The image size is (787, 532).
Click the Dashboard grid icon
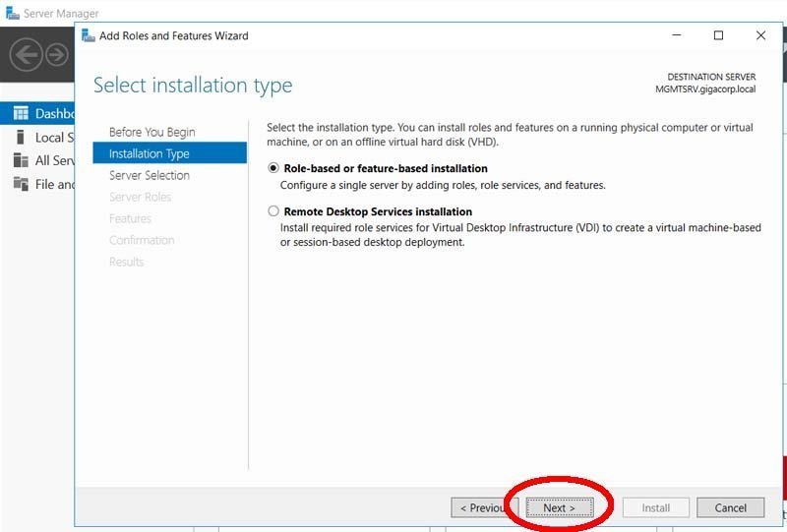coord(21,113)
